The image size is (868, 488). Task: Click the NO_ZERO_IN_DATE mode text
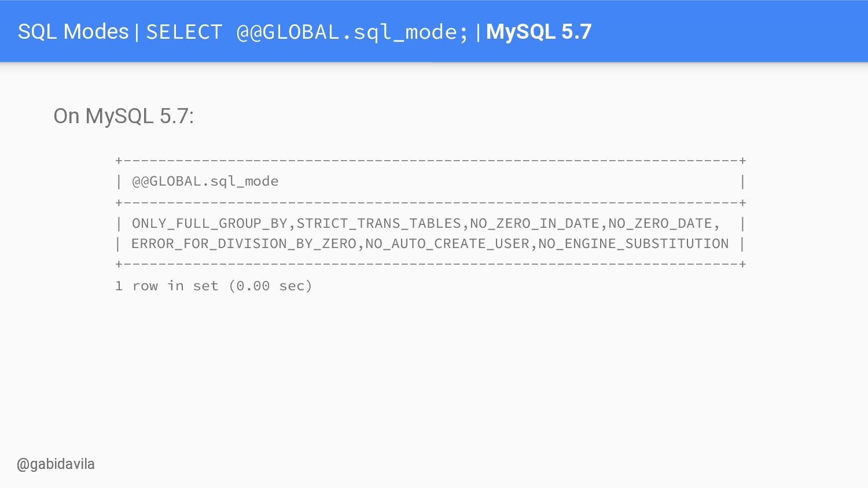(534, 224)
